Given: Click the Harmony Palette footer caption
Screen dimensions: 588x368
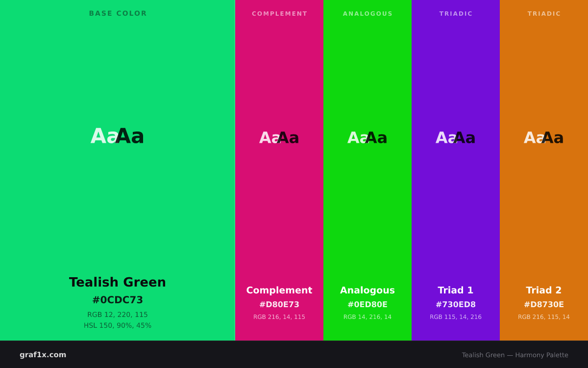Looking at the screenshot, I should click(x=515, y=355).
